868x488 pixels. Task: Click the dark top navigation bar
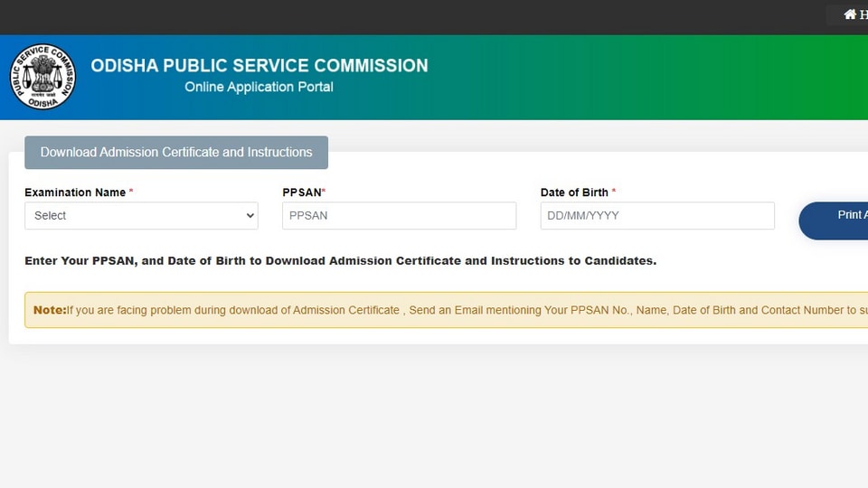[x=410, y=17]
